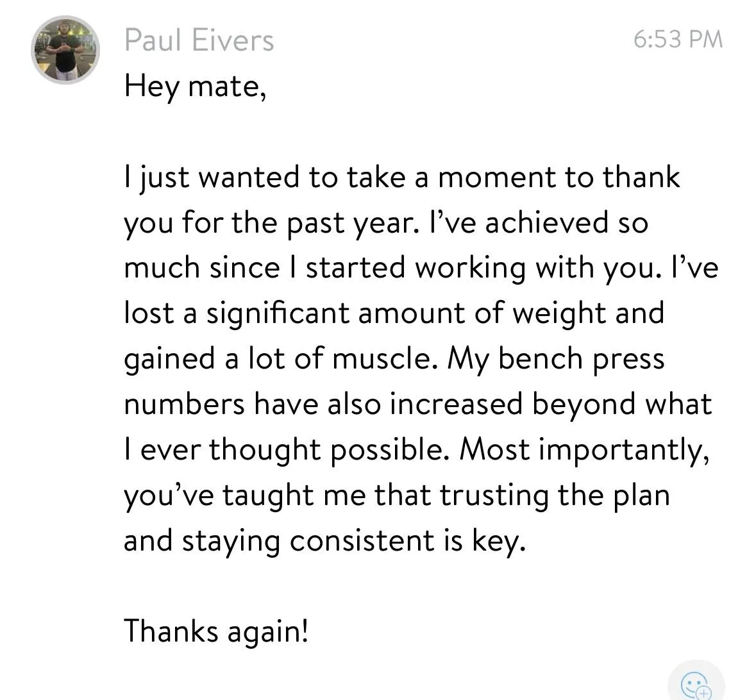
Task: Click the line starting "much since I started"
Action: (421, 268)
